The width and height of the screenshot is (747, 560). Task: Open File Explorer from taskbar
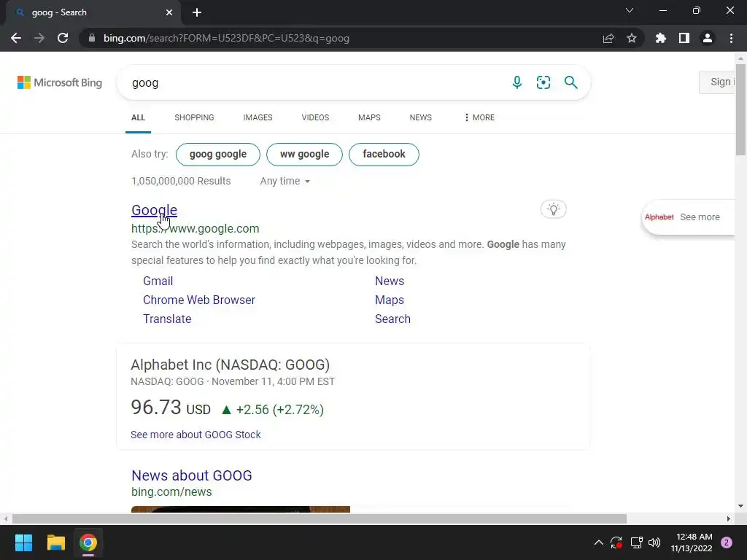point(55,542)
